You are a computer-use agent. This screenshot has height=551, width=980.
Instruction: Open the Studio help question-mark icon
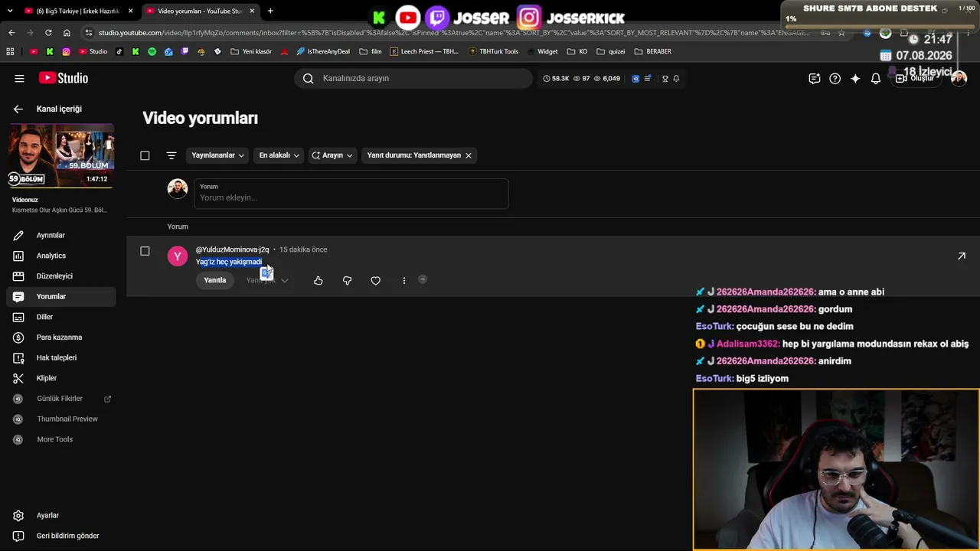[x=835, y=78]
